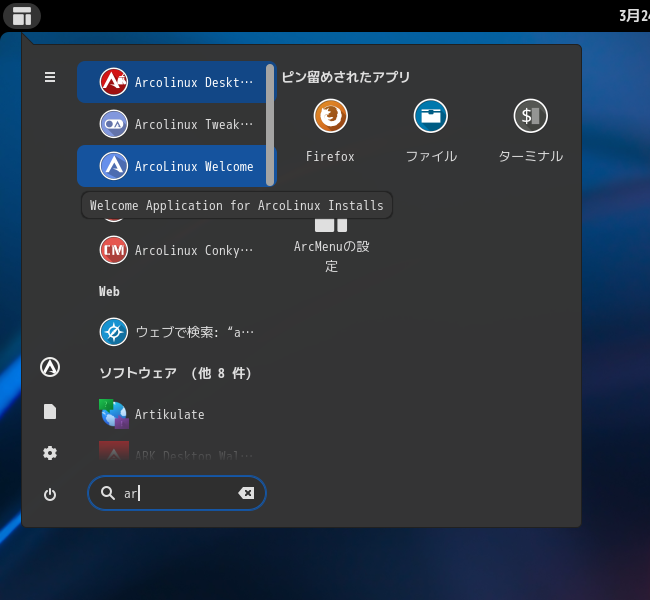
Task: Open the documents sidebar shortcut
Action: tap(50, 411)
